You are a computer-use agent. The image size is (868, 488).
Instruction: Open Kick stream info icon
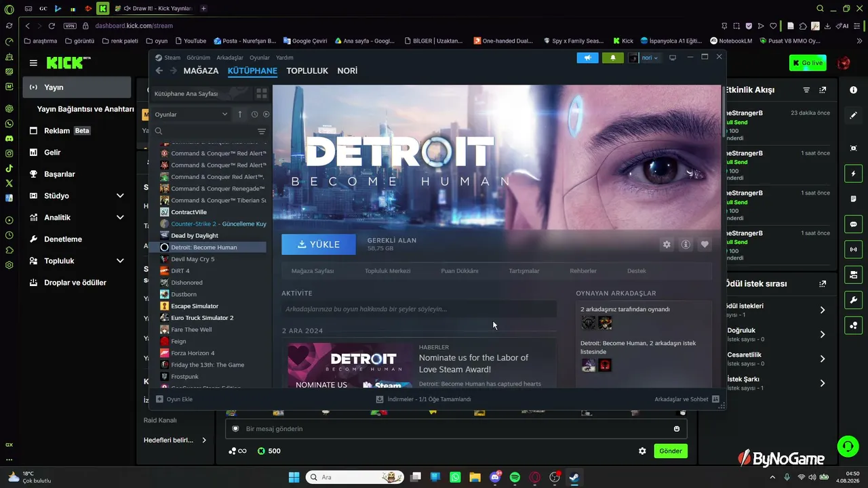[x=853, y=90]
